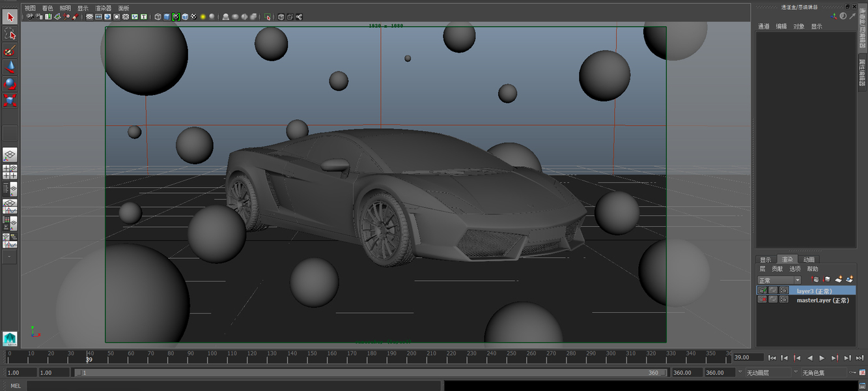Image resolution: width=868 pixels, height=391 pixels.
Task: Go to end of playback range
Action: click(859, 358)
